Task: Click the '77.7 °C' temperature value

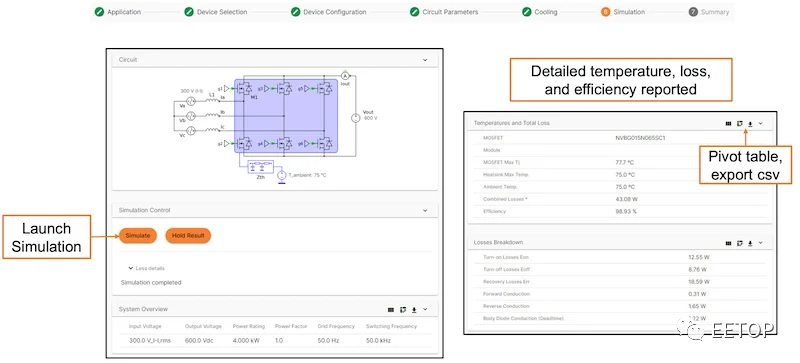Action: 626,162
